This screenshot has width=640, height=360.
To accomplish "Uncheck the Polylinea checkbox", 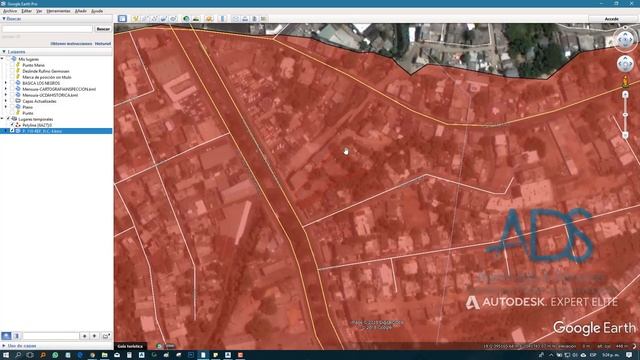I will (12, 125).
